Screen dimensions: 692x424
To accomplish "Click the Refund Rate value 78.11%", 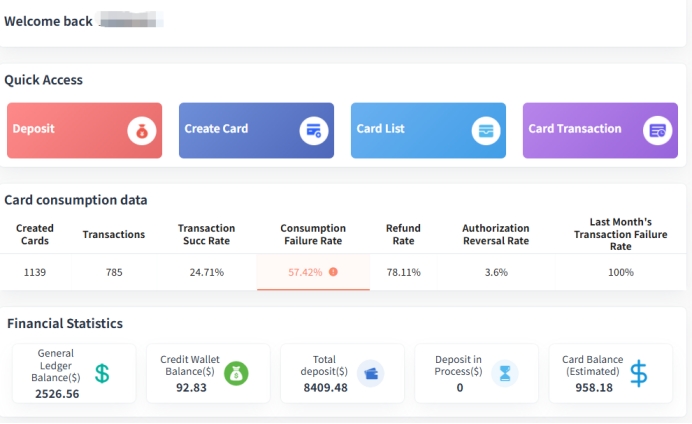I will [x=403, y=272].
